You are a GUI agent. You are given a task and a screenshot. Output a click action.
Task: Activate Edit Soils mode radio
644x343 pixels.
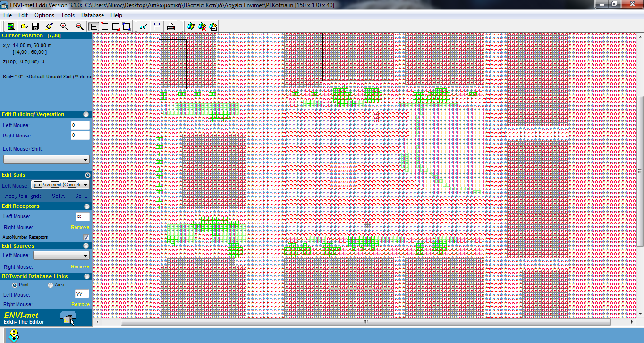pyautogui.click(x=87, y=175)
